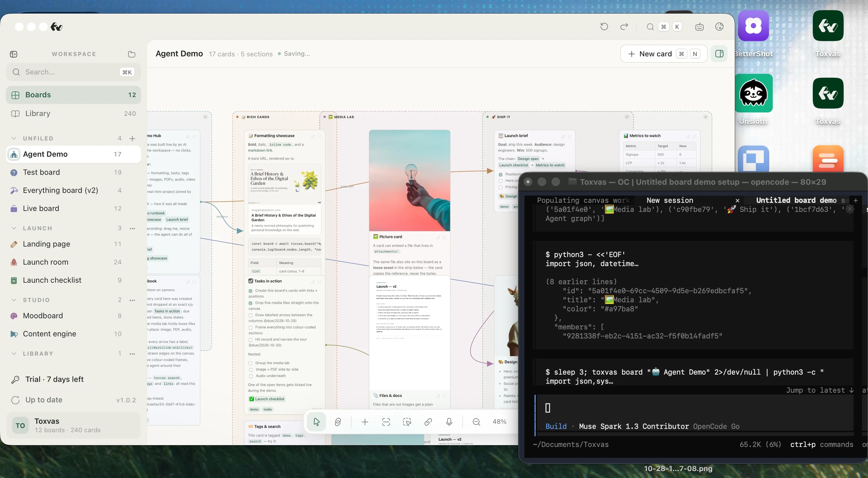Collapse the UNFILED sidebar section

pyautogui.click(x=14, y=138)
